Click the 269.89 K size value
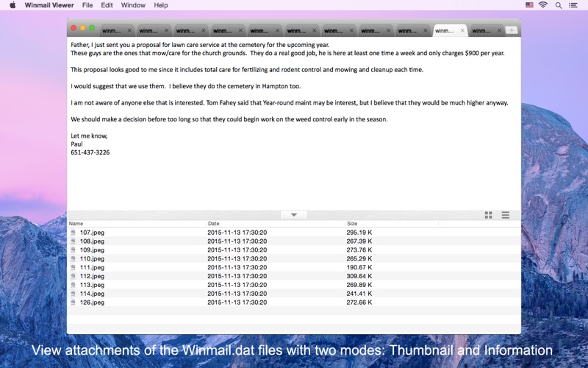 (359, 285)
